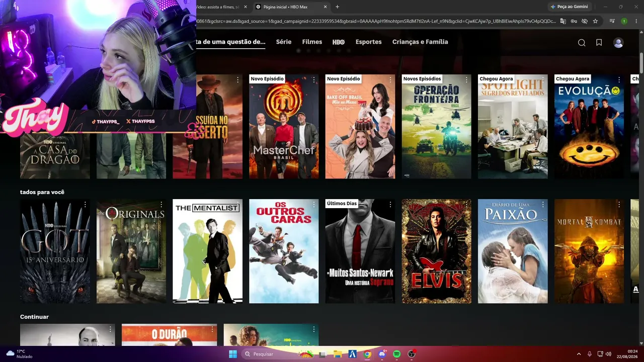Close the Vídeo: assista a filmes tab
644x362 pixels.
pos(245,7)
